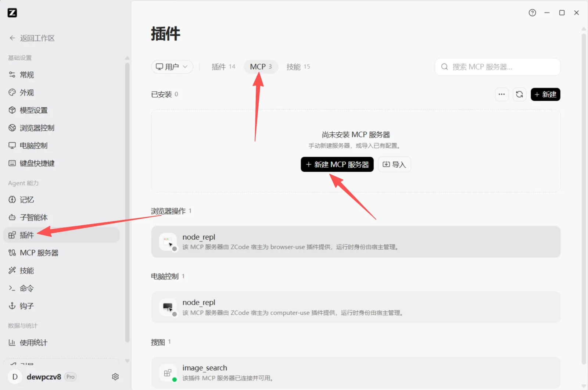Open 常规 general settings

point(61,75)
